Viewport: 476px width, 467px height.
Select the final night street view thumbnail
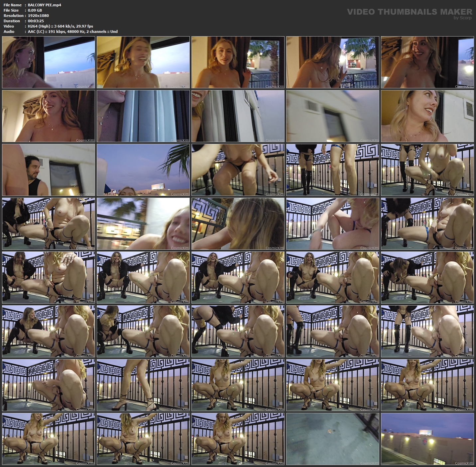click(x=427, y=439)
